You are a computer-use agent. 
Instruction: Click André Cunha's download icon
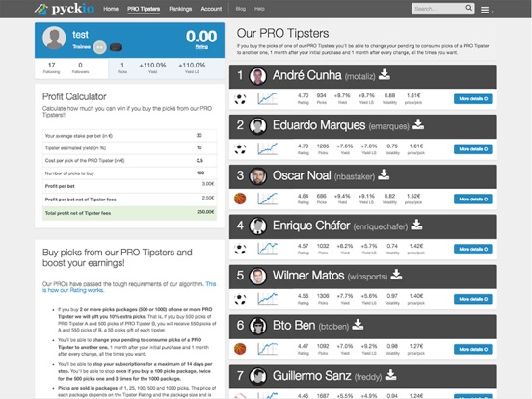click(x=385, y=74)
